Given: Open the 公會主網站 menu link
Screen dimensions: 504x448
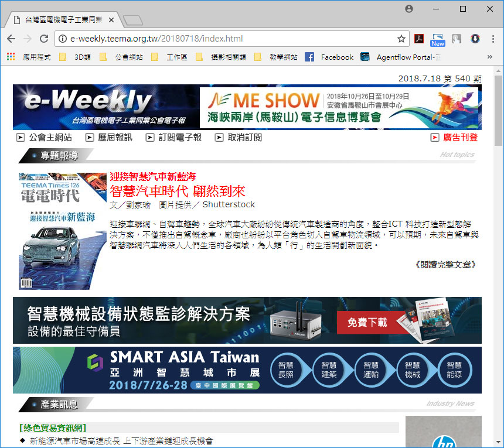Looking at the screenshot, I should point(44,138).
